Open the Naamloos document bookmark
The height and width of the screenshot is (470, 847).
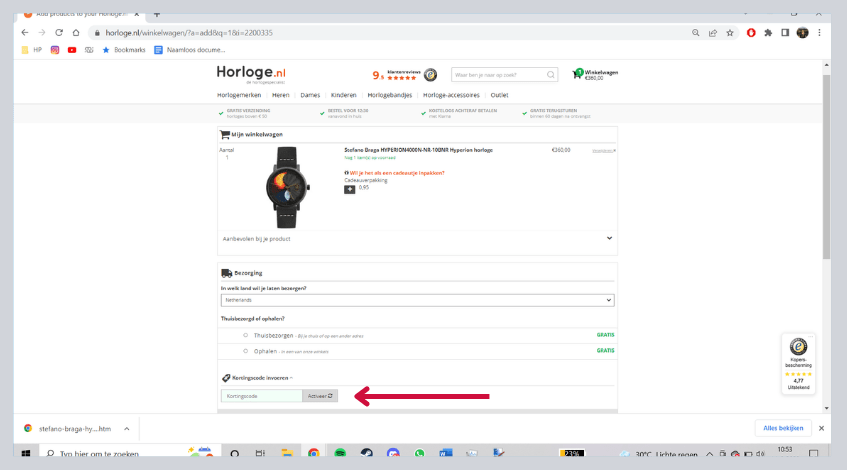190,50
